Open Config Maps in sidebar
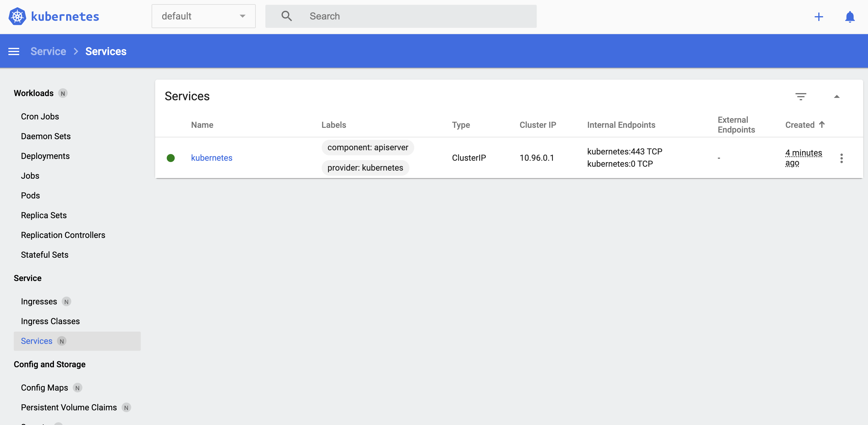The image size is (868, 425). pos(44,388)
